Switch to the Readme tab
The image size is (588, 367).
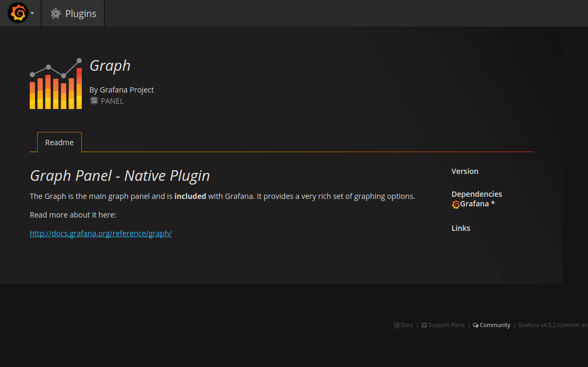click(x=59, y=142)
